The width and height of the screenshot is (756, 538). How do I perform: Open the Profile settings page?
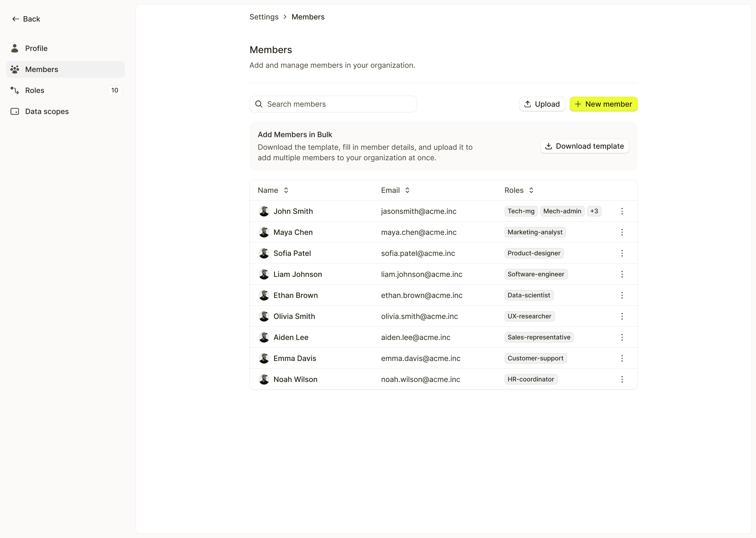66,48
